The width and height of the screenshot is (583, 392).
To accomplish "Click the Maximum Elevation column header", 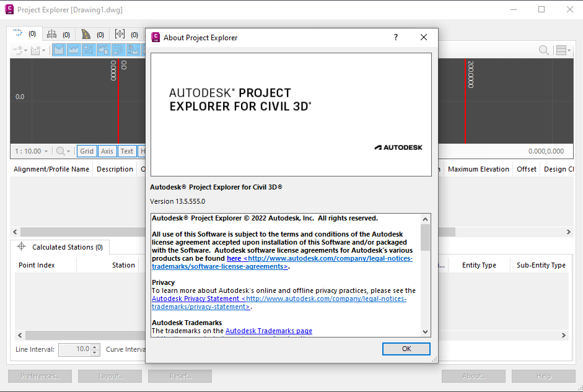I will (478, 169).
